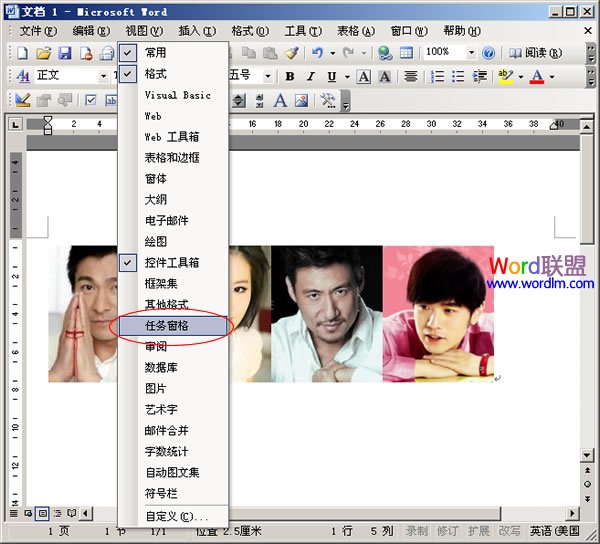Open the 插入 menu in the menu bar
600x544 pixels.
point(195,31)
